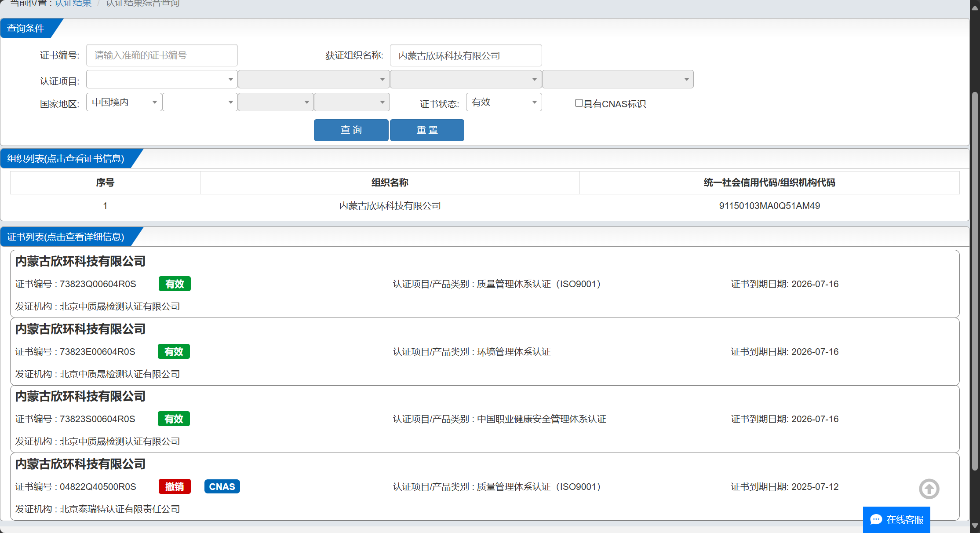
Task: Click the 撤销 status badge
Action: pos(175,486)
